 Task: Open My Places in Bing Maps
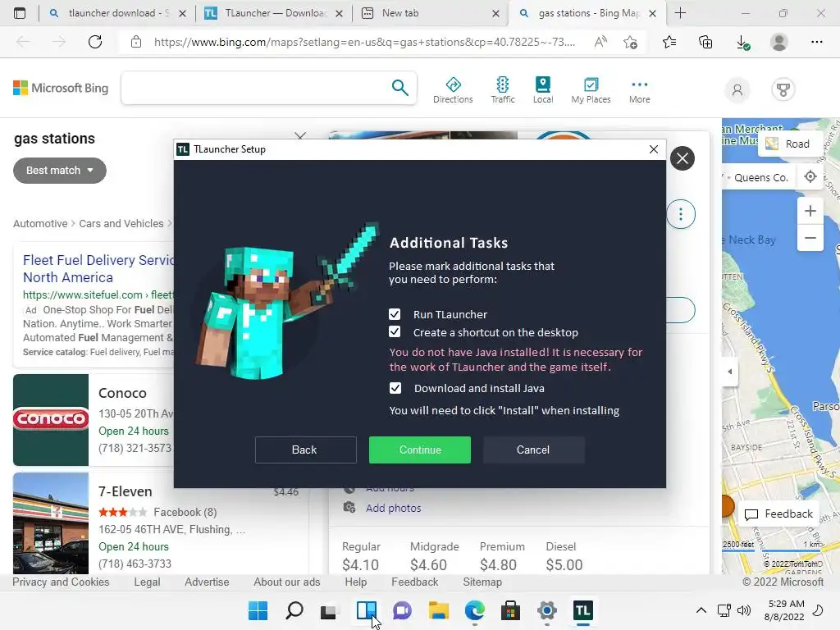click(x=591, y=90)
